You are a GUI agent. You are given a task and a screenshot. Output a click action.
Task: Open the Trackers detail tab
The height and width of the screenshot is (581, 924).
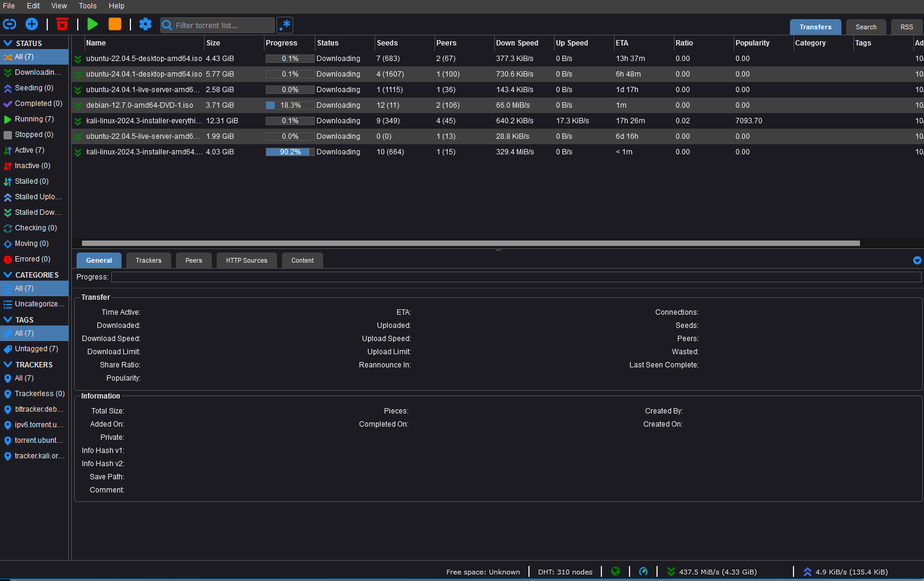[148, 260]
